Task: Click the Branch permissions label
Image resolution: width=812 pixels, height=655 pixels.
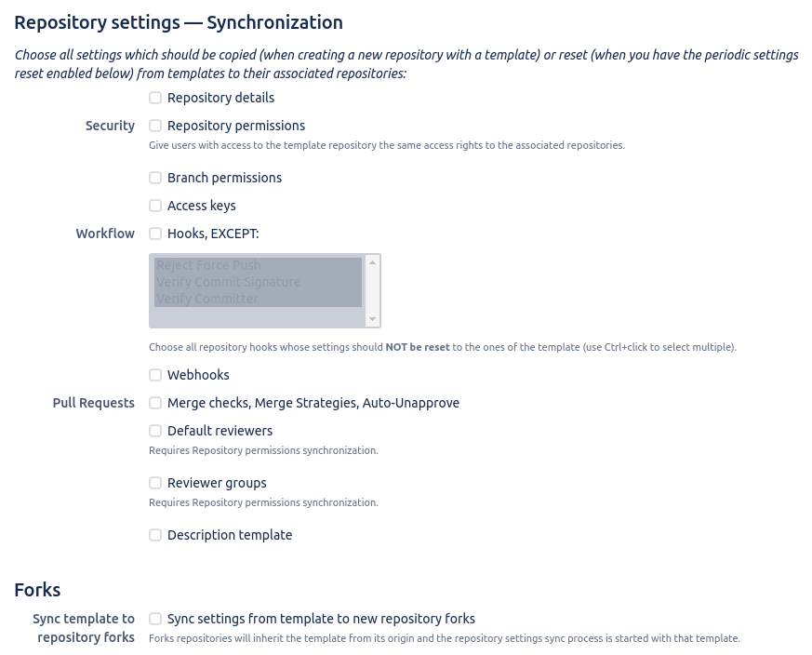Action: coord(224,178)
